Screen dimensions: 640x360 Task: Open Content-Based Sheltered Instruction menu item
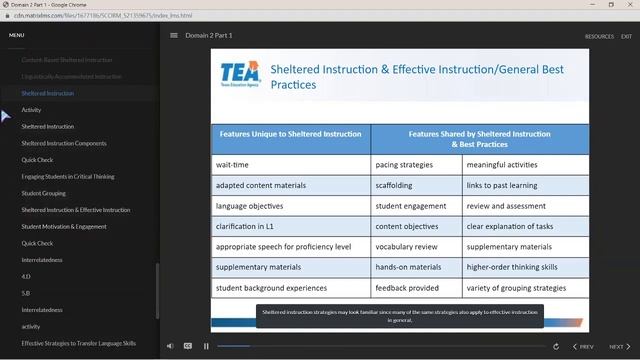[67, 60]
